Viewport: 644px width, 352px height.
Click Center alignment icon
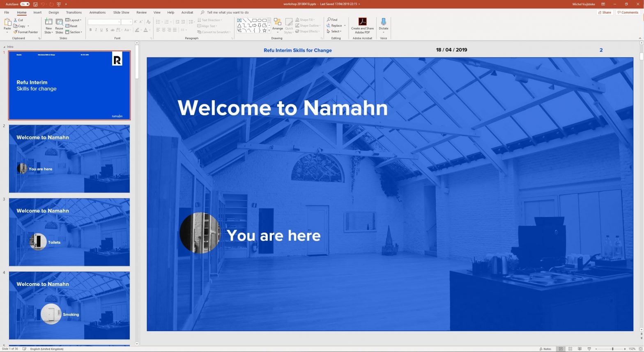[163, 30]
